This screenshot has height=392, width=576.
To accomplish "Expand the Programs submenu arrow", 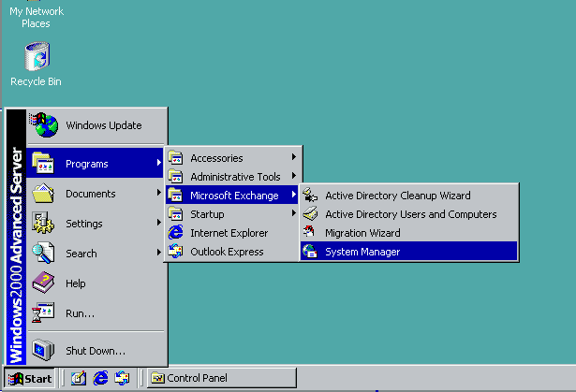I will (158, 163).
